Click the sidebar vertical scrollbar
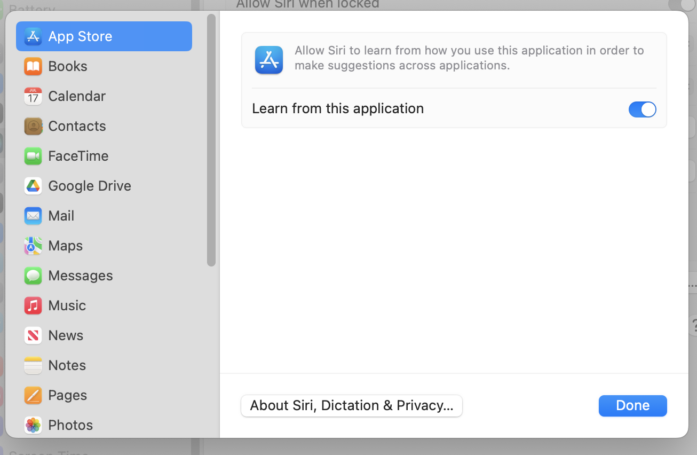697x455 pixels. (211, 140)
